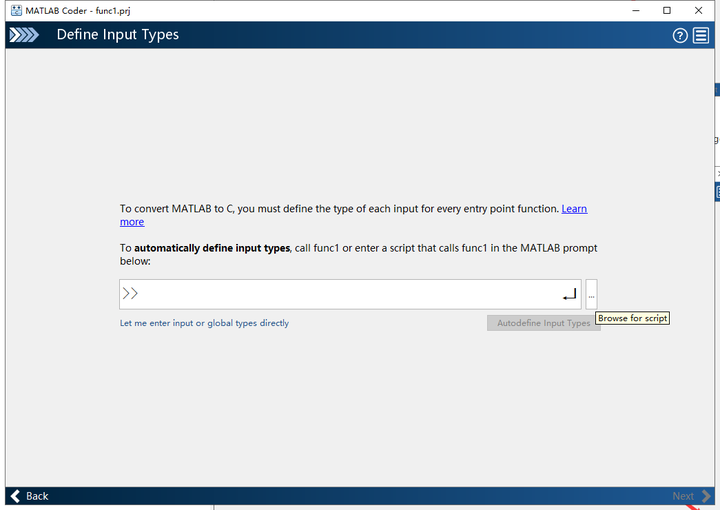
Task: Click the MATLAB Coder app icon in title bar
Action: click(16, 11)
